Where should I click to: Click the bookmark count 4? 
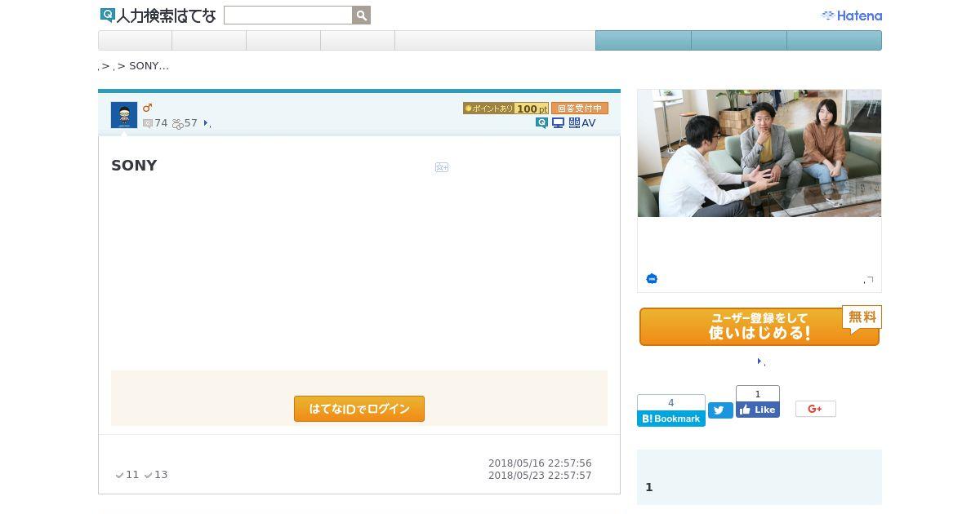pos(671,402)
